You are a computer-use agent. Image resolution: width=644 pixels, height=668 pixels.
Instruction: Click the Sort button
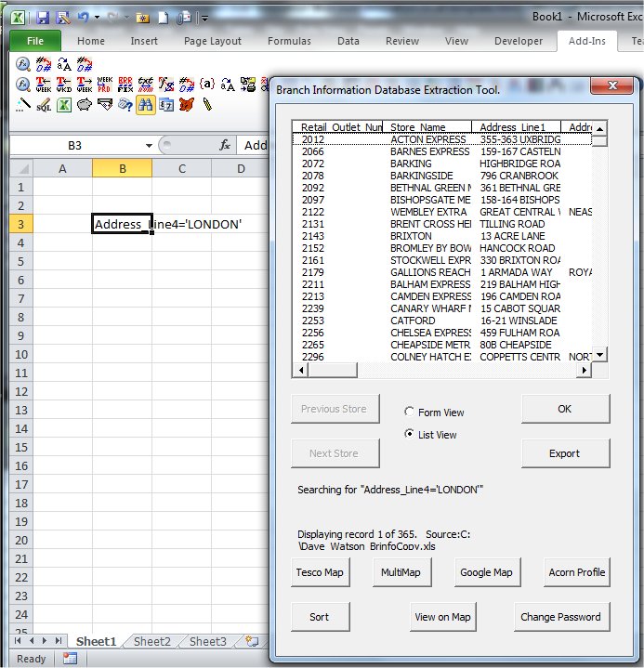[x=320, y=617]
